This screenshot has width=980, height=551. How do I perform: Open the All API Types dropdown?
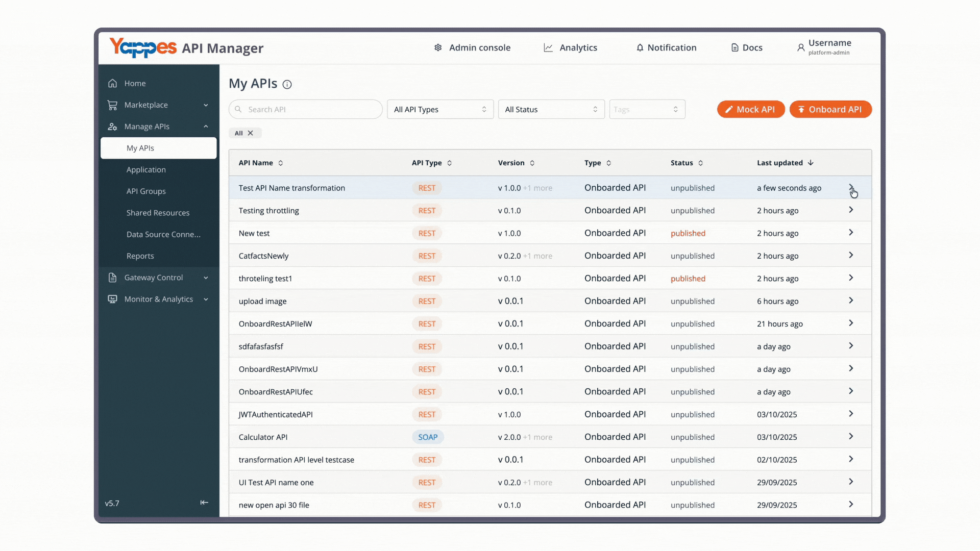point(440,109)
